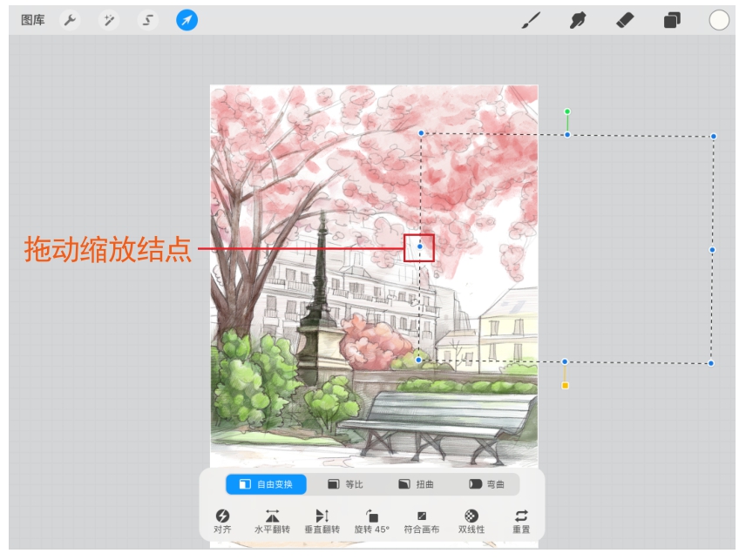Screen dimensions: 746x560
Task: Click the yellow square node
Action: tap(566, 386)
